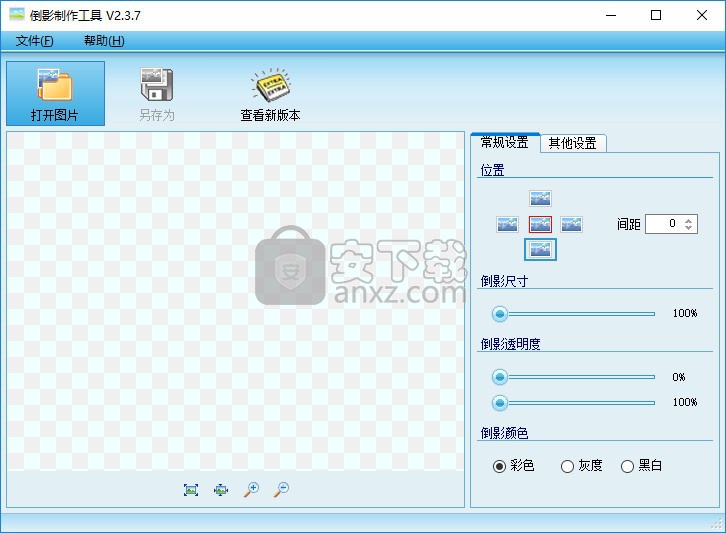Select the center position thumbnail
Screen dimensions: 726x533
coord(540,225)
